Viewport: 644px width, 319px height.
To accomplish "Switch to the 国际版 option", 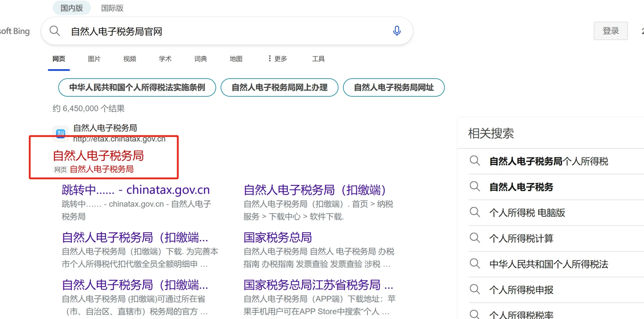I will pos(112,8).
